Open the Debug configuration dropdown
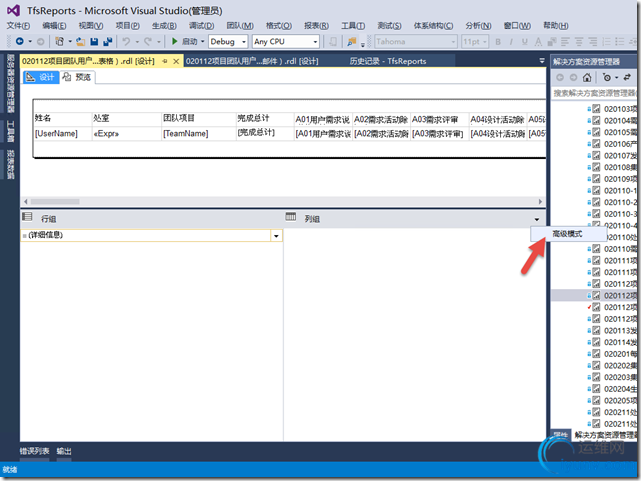 click(x=244, y=42)
